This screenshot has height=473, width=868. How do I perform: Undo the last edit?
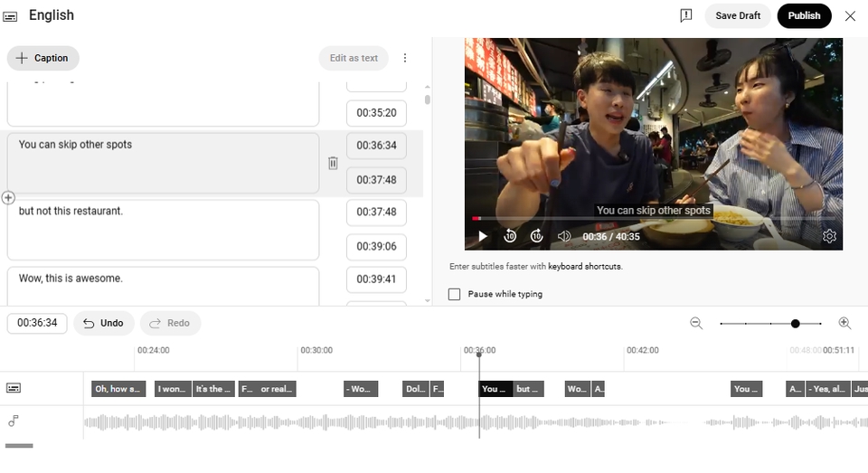coord(103,324)
